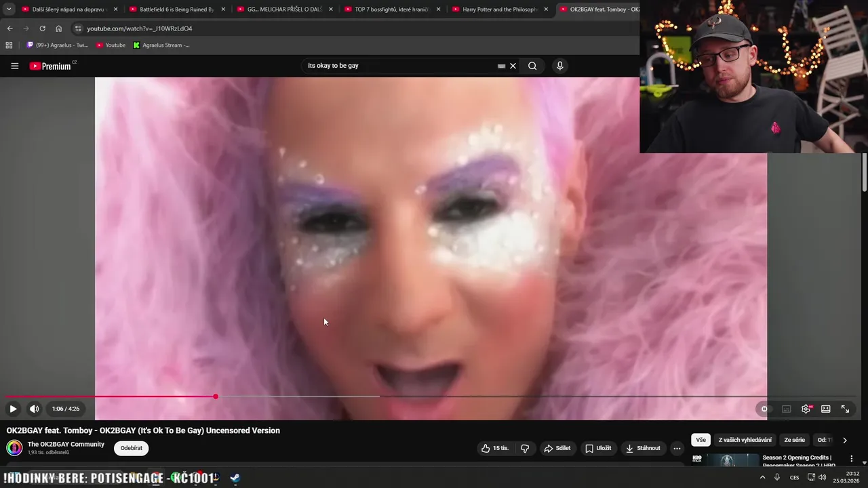Show hidden system tray icons
868x488 pixels.
(762, 477)
